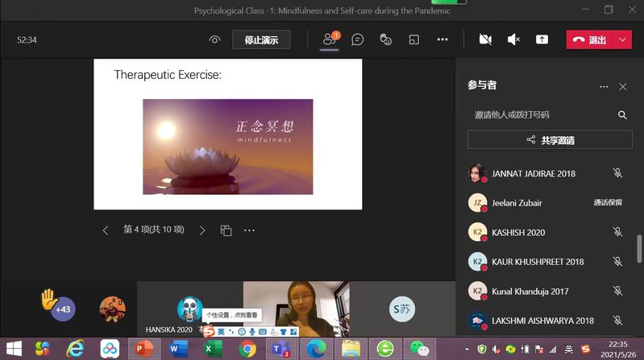Click the 邀请他人或拨打号码 search field
Screen dimensions: 644x360
(540, 115)
